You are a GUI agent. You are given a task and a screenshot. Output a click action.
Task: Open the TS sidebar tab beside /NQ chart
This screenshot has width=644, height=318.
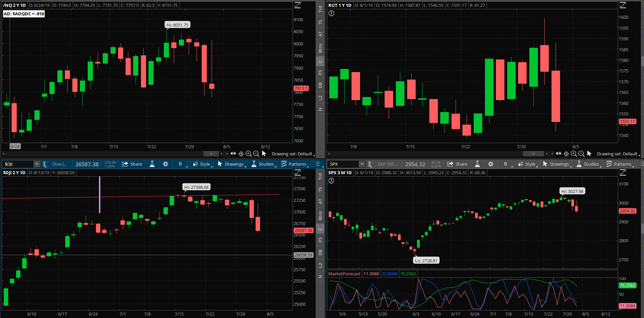[320, 22]
